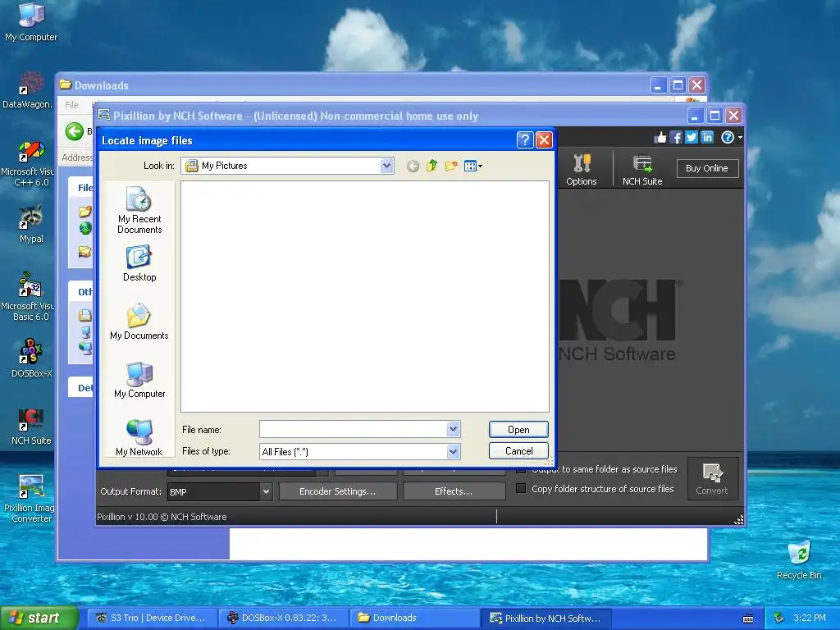Click the Open button
Screen dimensions: 840x630
[x=518, y=430]
